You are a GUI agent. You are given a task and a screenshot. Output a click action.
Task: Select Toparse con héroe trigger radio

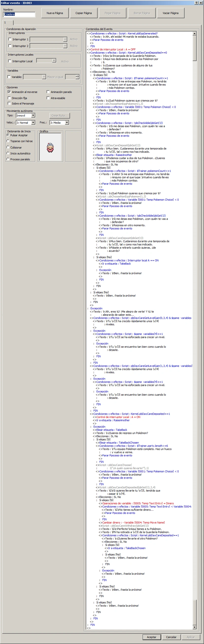tap(8, 141)
